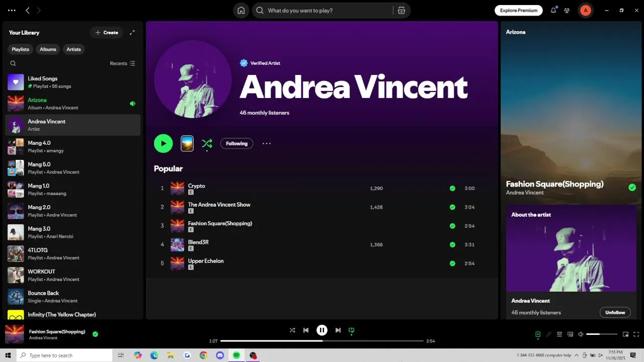Open Bounce Back single

click(x=73, y=297)
